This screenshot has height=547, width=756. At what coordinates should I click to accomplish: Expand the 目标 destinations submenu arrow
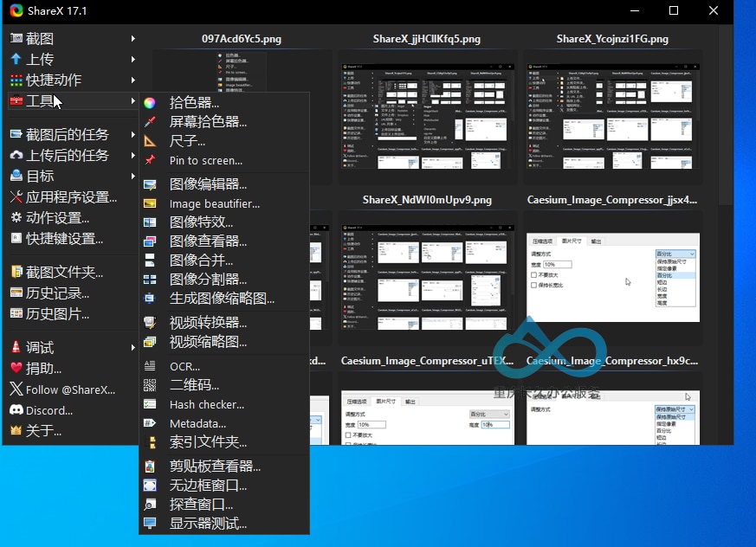click(132, 176)
